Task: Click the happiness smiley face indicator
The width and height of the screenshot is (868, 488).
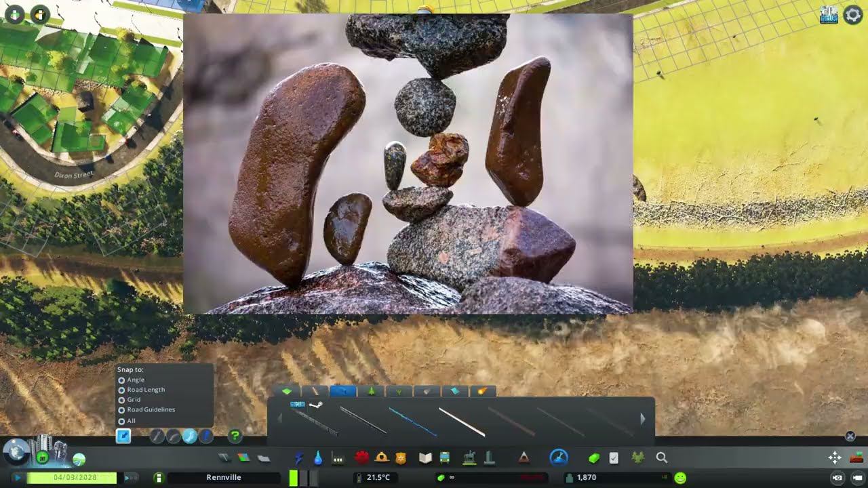Action: click(x=680, y=478)
